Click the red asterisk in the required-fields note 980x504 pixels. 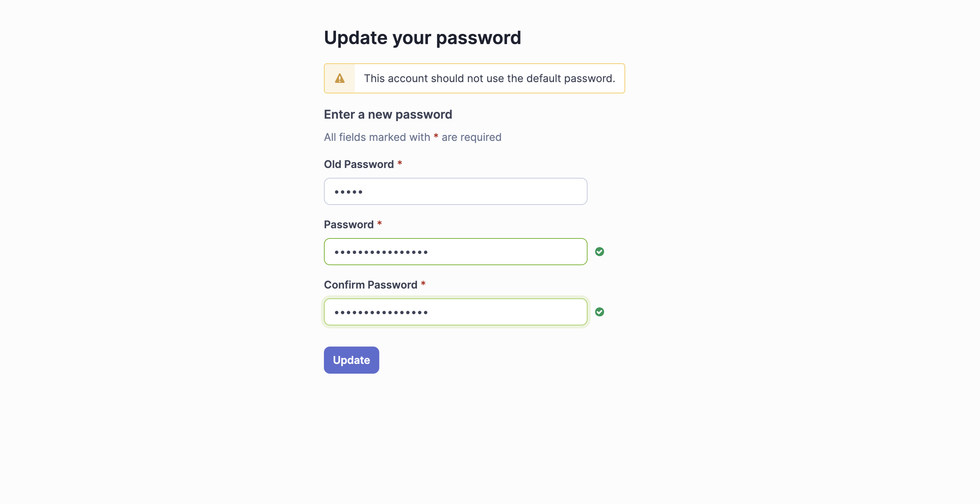(436, 136)
